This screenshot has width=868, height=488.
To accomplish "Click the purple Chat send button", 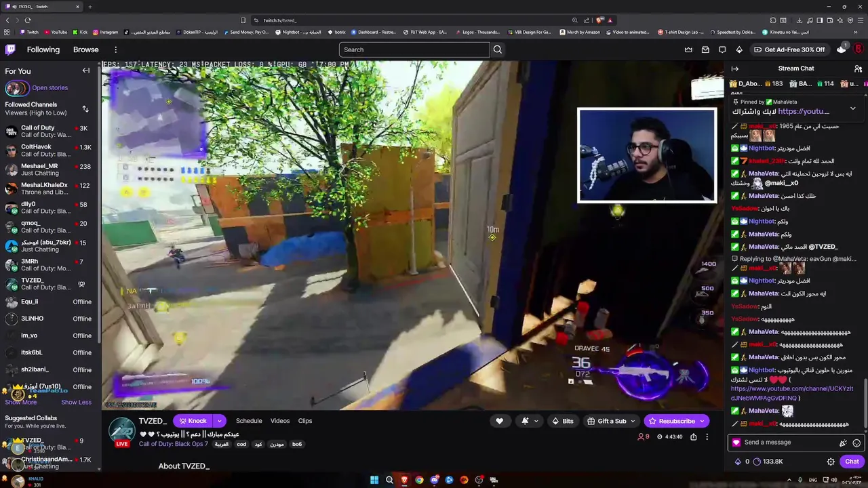I will click(x=852, y=462).
